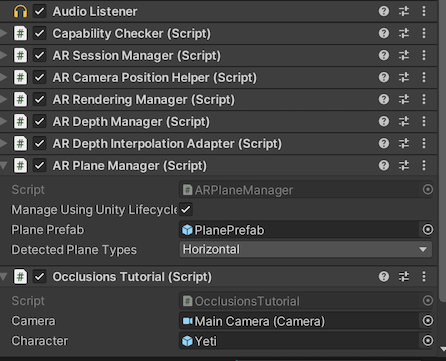The height and width of the screenshot is (361, 446).
Task: Disable the AR Plane Manager checkbox
Action: pos(40,165)
